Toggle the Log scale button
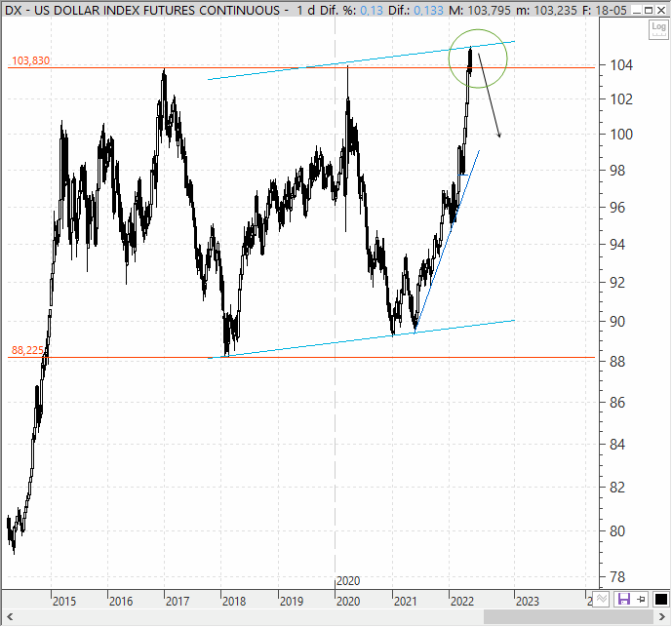672x627 pixels. pyautogui.click(x=658, y=29)
